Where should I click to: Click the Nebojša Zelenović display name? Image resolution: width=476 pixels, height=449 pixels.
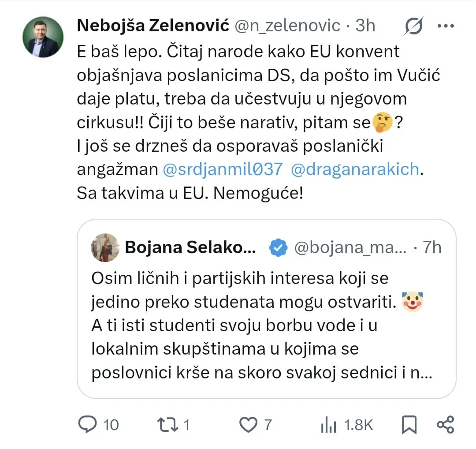coord(153,25)
